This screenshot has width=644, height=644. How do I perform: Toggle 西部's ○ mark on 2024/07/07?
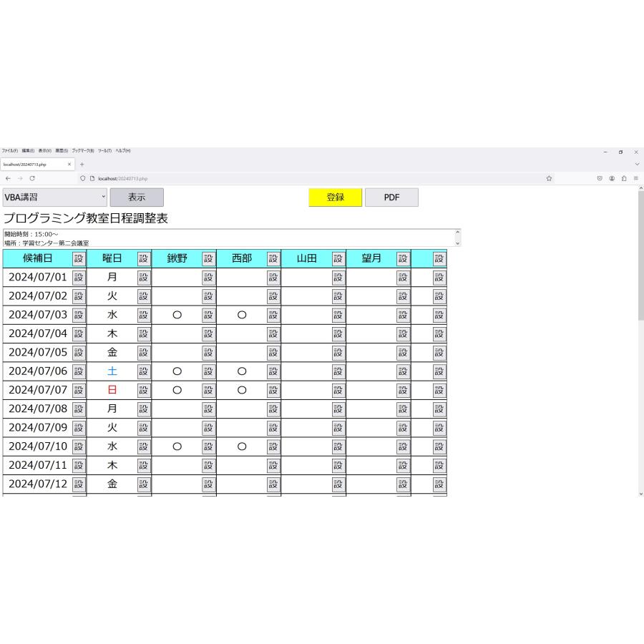pyautogui.click(x=242, y=389)
